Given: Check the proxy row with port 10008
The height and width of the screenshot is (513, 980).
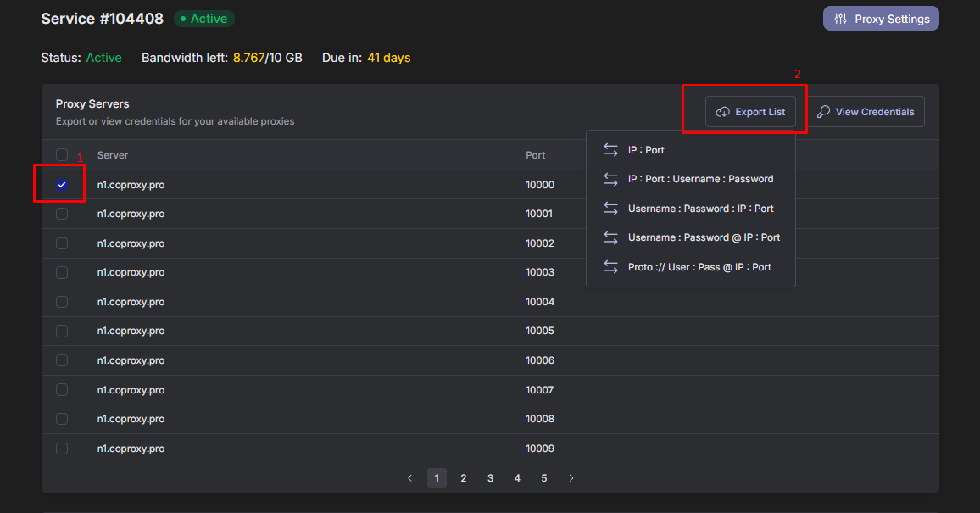Looking at the screenshot, I should [x=62, y=419].
